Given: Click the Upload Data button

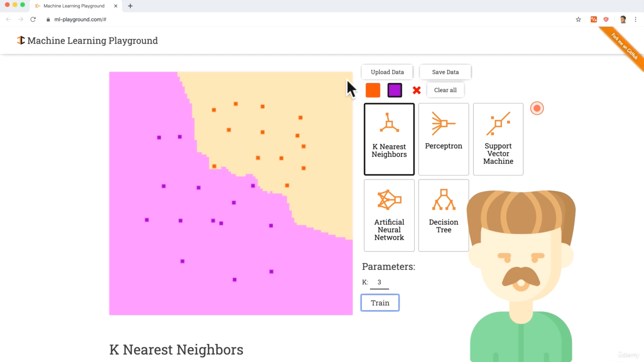Looking at the screenshot, I should 387,72.
